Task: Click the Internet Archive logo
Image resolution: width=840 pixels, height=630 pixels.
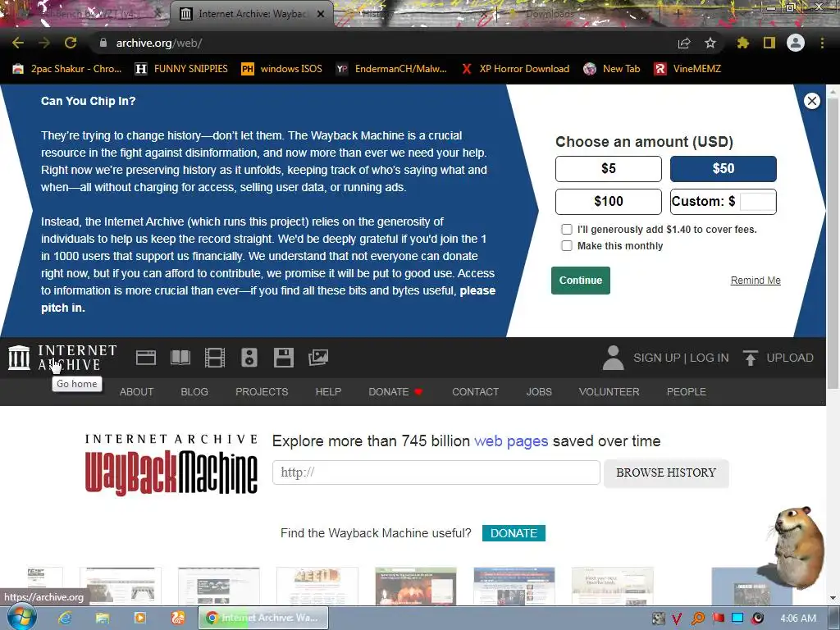Action: [62, 358]
